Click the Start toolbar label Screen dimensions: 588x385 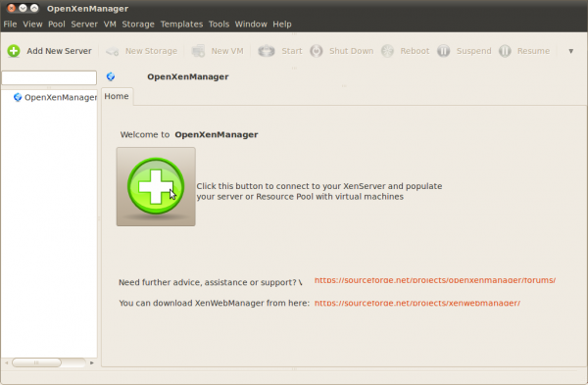point(292,51)
